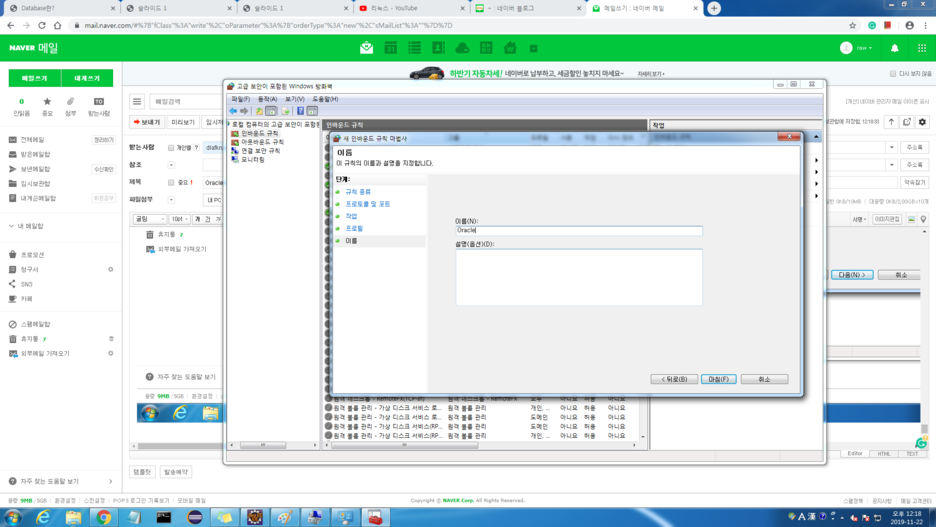Open the file explorer in the taskbar
Image resolution: width=936 pixels, height=527 pixels.
click(x=73, y=517)
